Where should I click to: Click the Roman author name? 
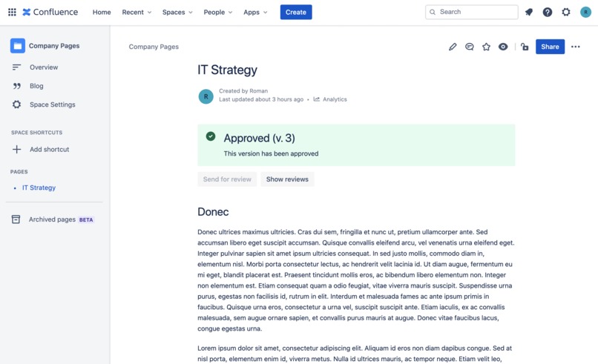click(259, 90)
